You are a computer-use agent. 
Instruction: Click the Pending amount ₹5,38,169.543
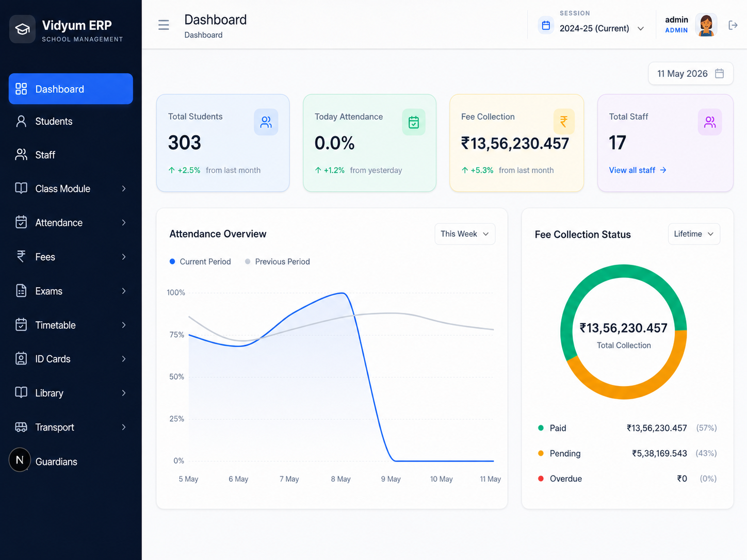point(659,453)
